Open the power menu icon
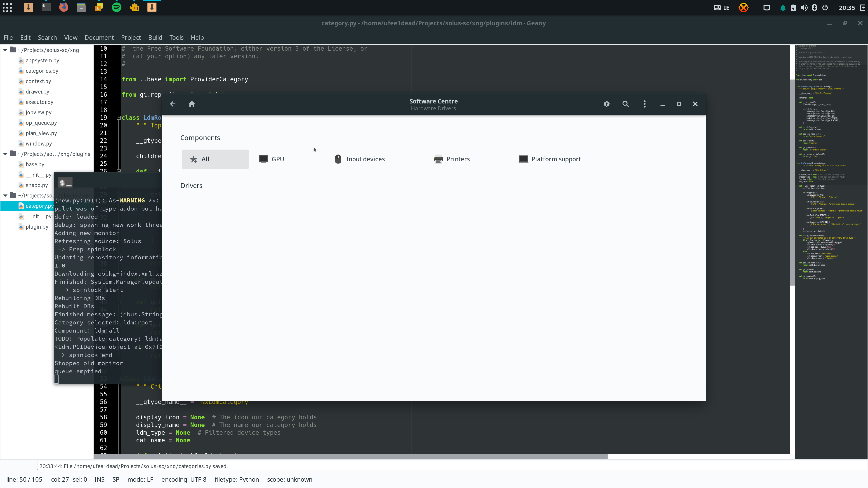868x488 pixels. coord(825,8)
